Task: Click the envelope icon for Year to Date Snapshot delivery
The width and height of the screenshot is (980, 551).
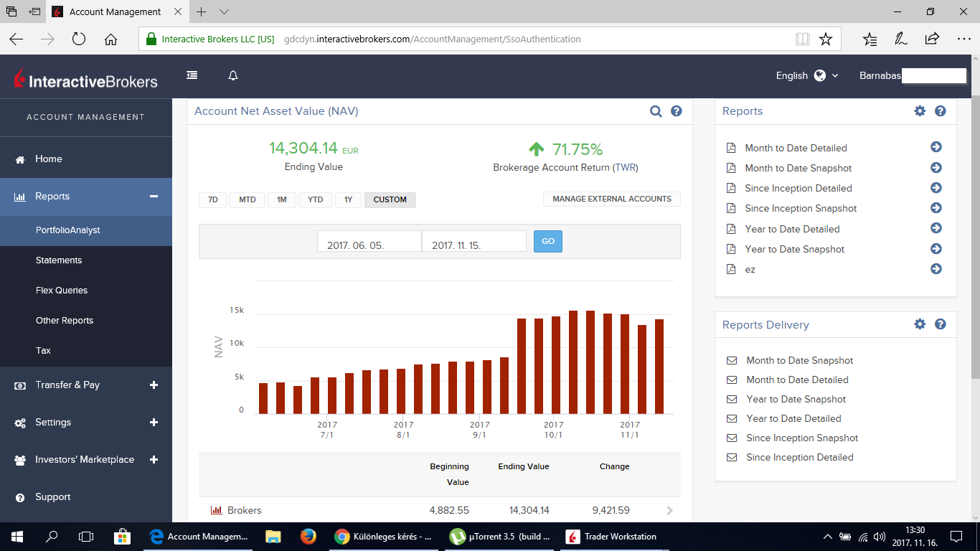Action: [x=732, y=399]
